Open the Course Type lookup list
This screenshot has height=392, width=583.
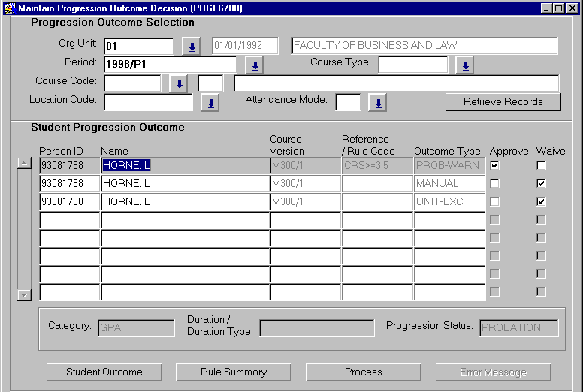pos(465,66)
